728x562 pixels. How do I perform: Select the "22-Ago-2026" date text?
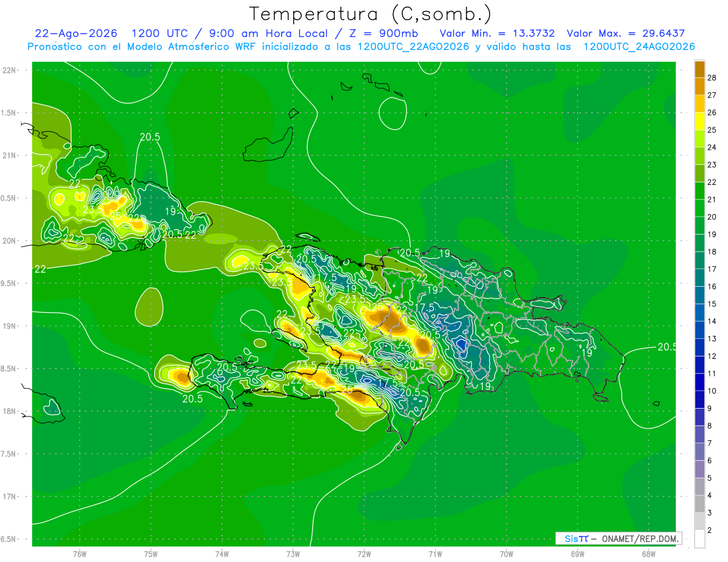click(x=76, y=33)
